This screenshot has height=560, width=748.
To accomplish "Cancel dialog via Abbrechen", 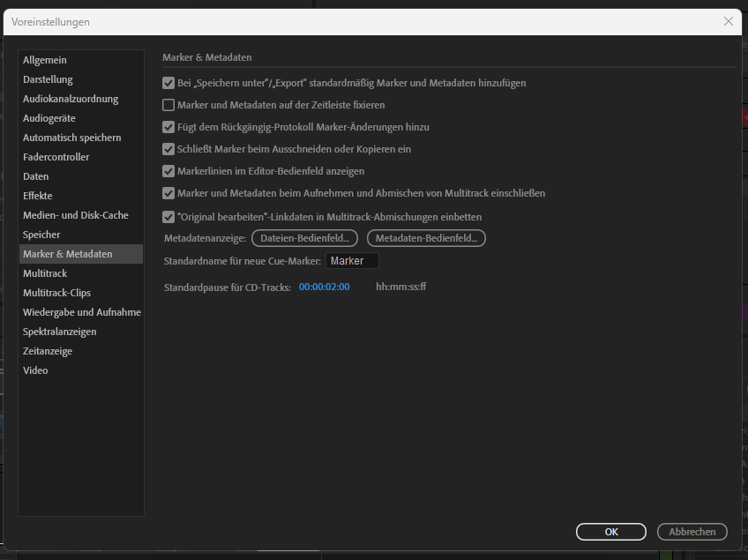I will [692, 531].
